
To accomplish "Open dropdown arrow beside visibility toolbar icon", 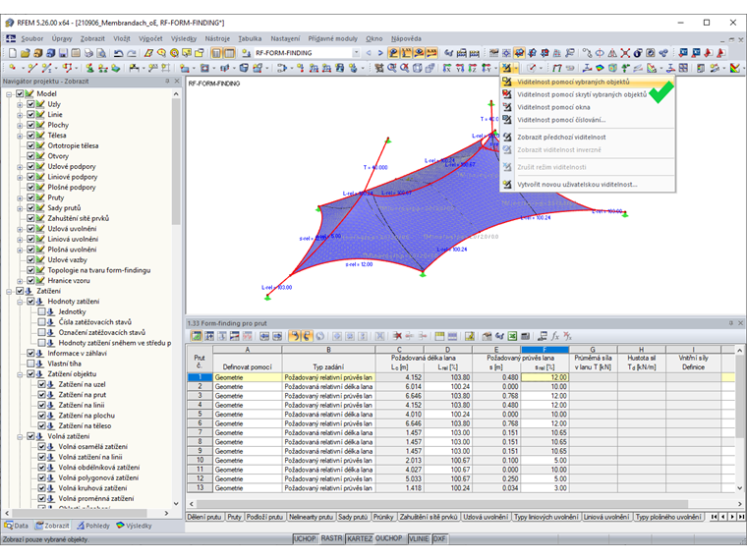I will (515, 68).
